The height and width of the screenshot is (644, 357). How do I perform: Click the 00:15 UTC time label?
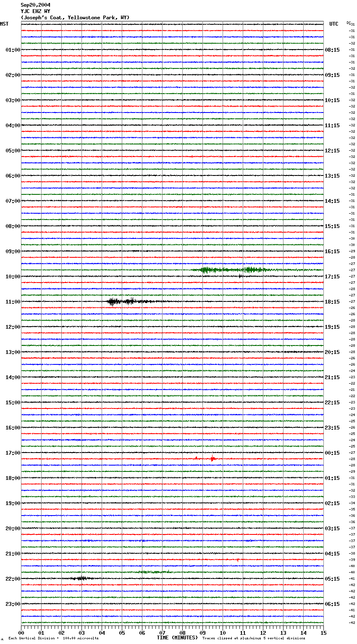(332, 453)
